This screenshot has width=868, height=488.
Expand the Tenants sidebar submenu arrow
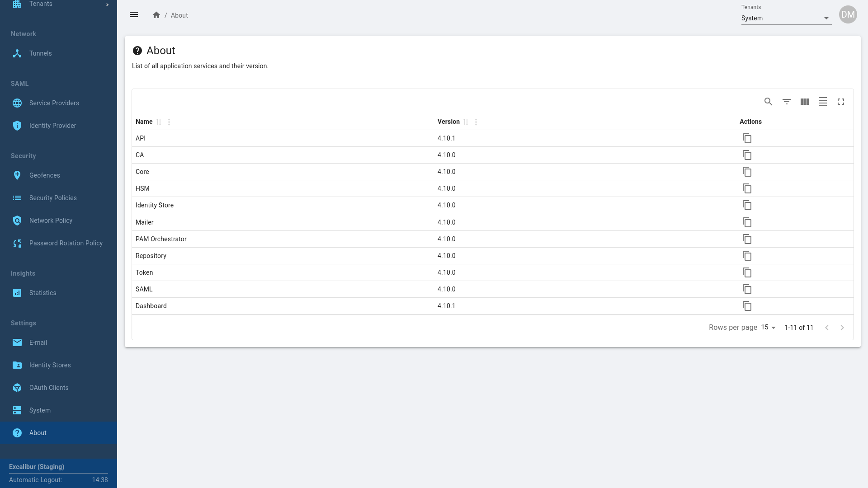[x=107, y=5]
